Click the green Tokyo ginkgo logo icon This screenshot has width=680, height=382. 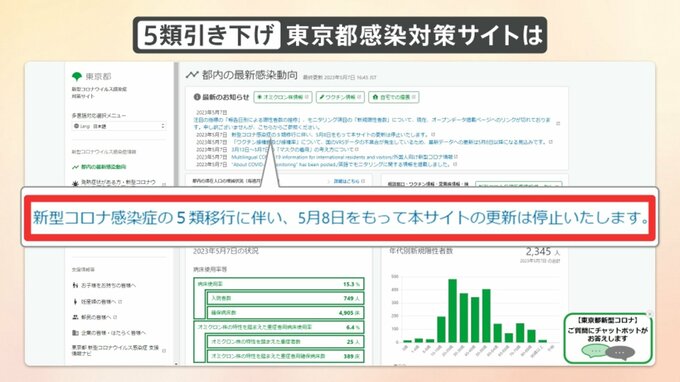(x=77, y=77)
